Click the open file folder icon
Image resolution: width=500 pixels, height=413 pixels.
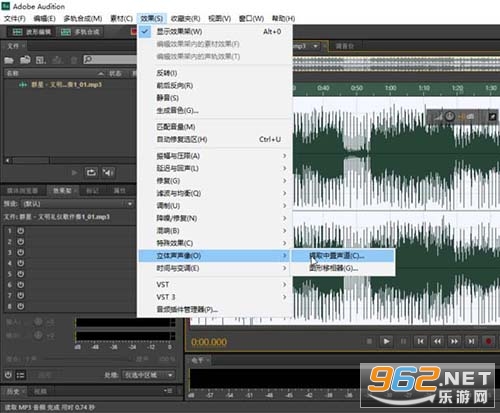click(9, 60)
